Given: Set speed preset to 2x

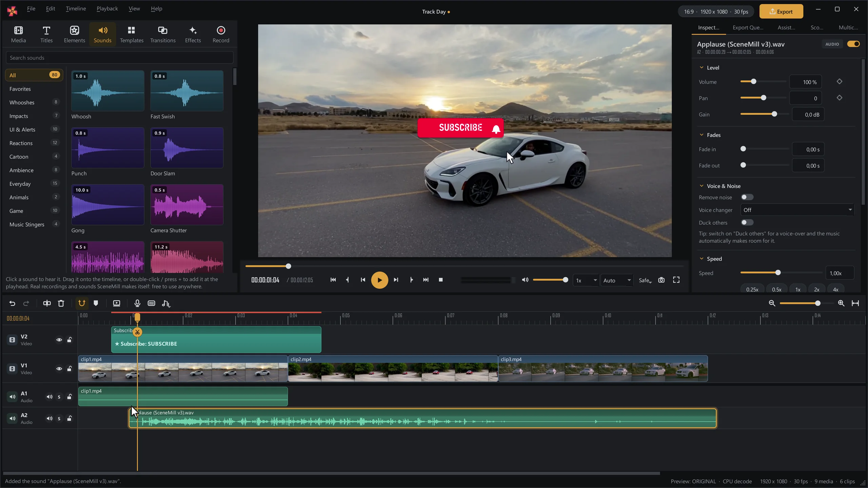Looking at the screenshot, I should point(817,289).
